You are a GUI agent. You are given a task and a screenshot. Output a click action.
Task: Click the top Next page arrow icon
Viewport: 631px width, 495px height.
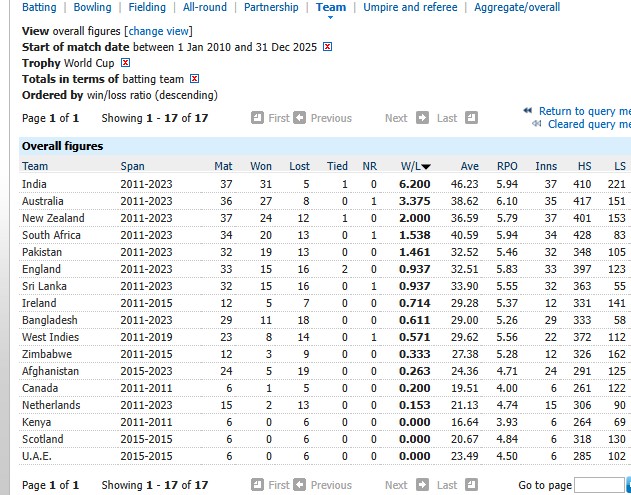coord(422,118)
